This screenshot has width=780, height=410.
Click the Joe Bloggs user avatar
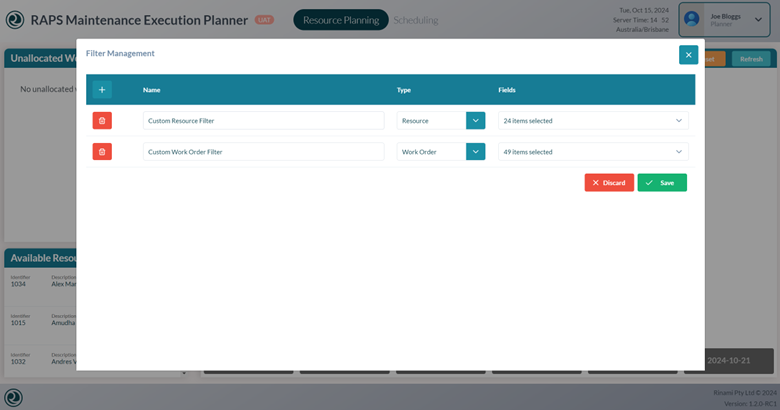[x=694, y=19]
